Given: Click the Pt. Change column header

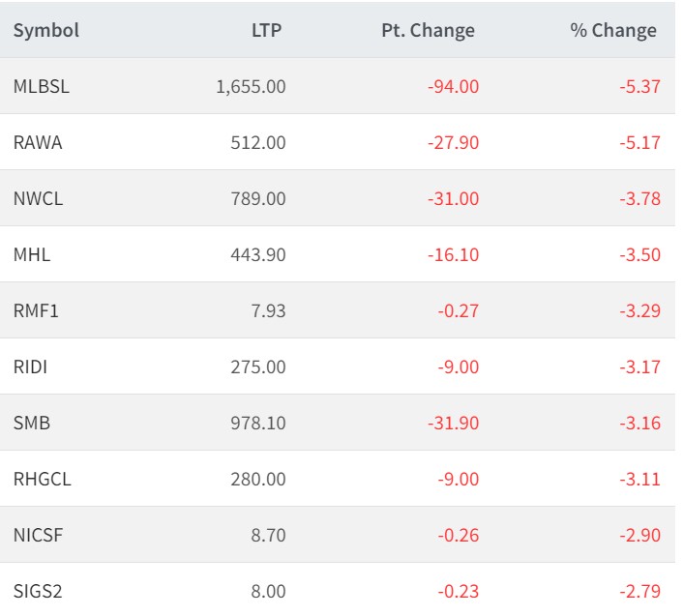Looking at the screenshot, I should tap(429, 30).
